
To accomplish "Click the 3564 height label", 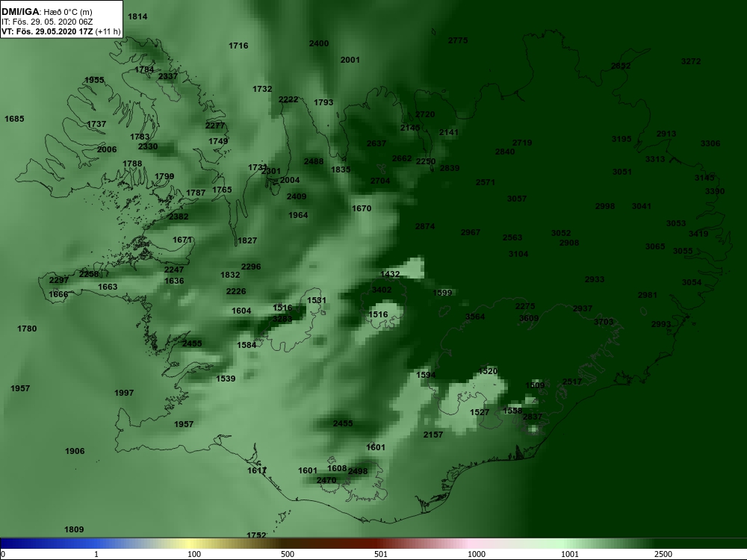I will pyautogui.click(x=475, y=317).
